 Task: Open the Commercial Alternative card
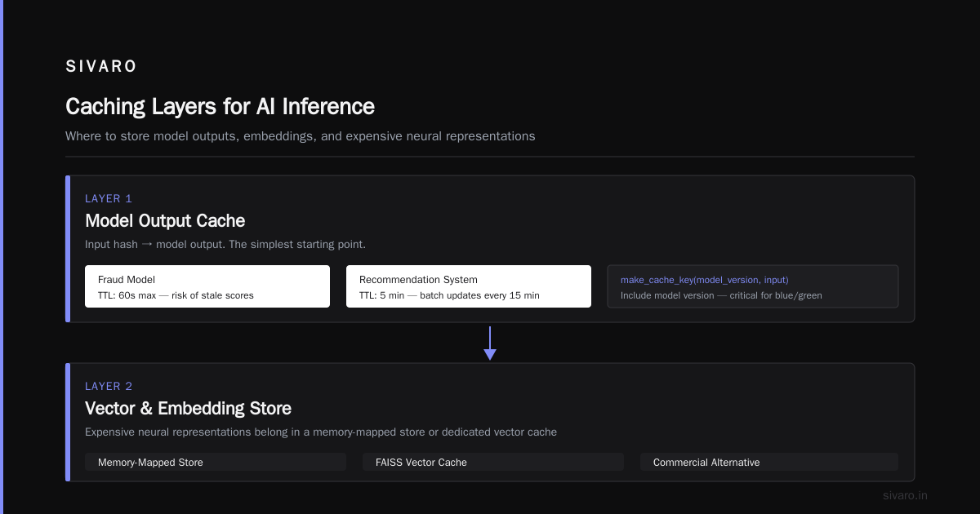coord(769,462)
